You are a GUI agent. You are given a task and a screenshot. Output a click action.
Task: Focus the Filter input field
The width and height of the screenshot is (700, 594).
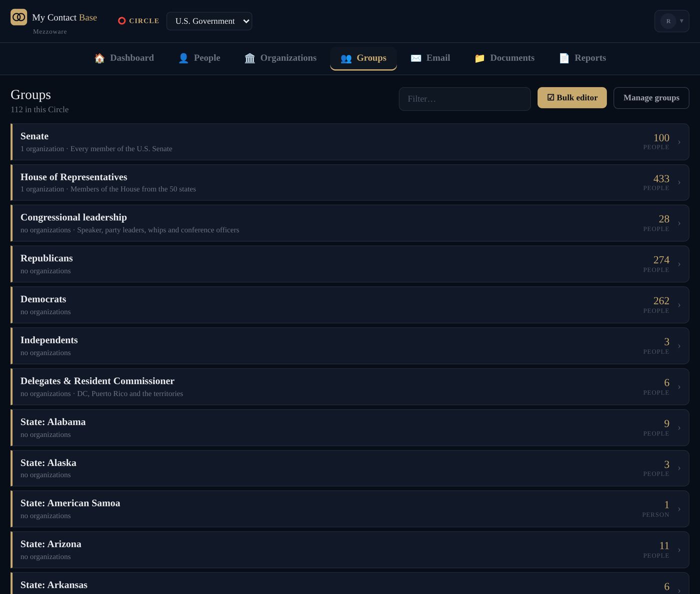point(464,99)
